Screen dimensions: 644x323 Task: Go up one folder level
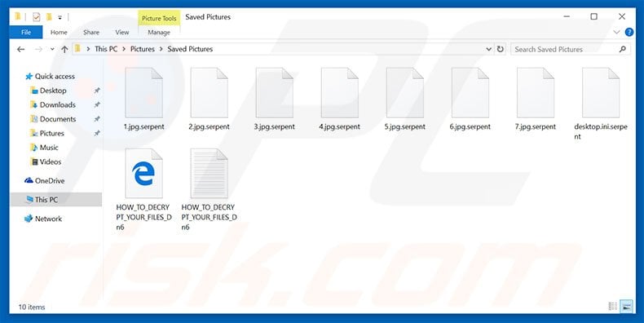click(64, 49)
